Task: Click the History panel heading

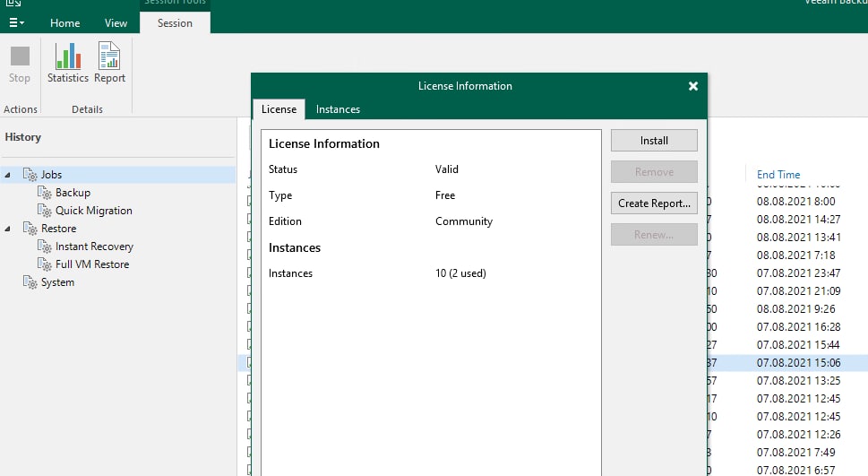Action: coord(22,137)
